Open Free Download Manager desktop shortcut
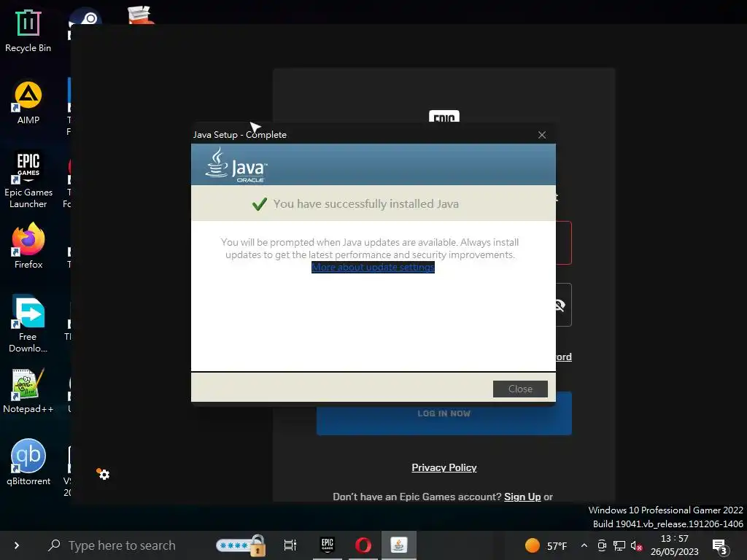 [x=28, y=324]
